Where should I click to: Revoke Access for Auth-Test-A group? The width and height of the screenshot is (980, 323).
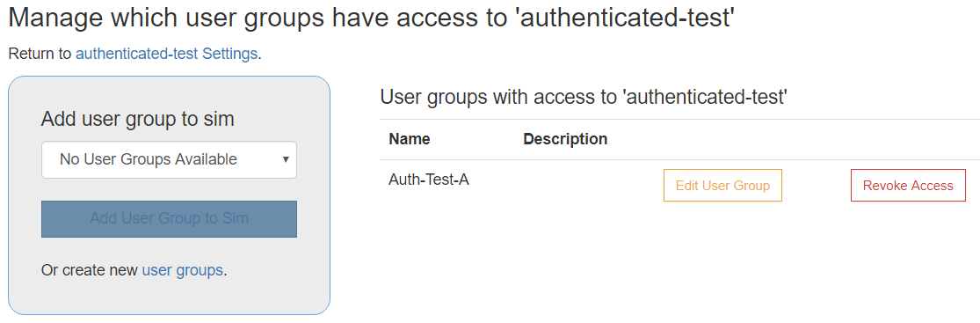pyautogui.click(x=908, y=186)
